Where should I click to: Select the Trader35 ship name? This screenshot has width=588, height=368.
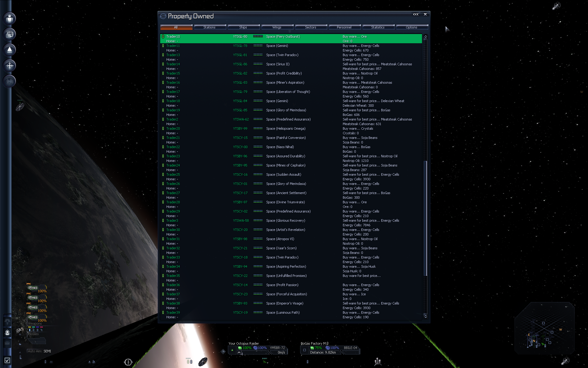[173, 276]
